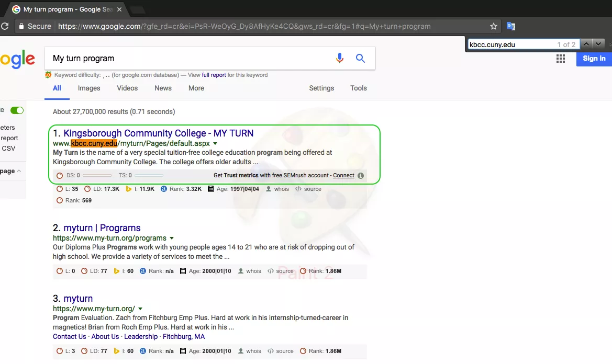The image size is (612, 364).
Task: Reload the page using the refresh icon
Action: point(4,26)
